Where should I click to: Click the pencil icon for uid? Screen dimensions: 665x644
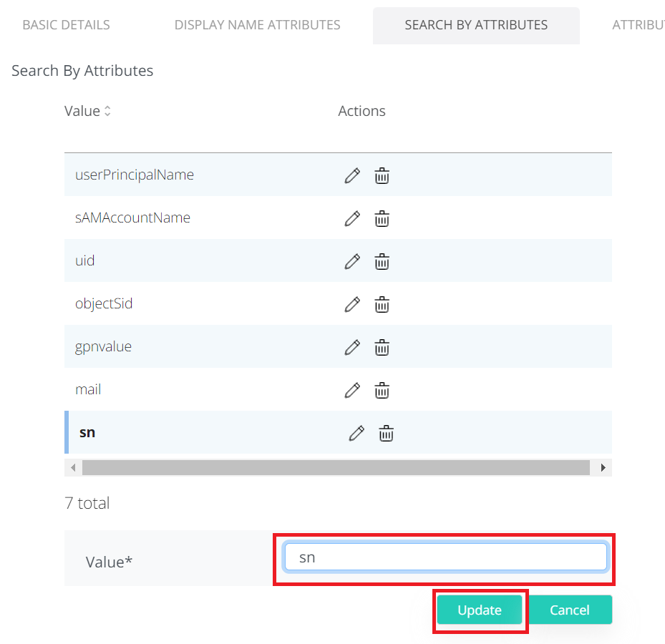[351, 261]
